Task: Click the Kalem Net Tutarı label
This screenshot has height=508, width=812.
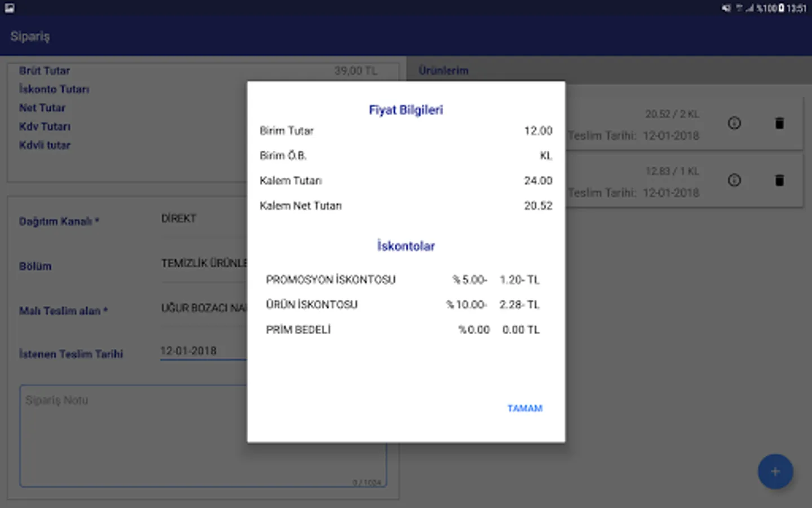Action: (301, 205)
